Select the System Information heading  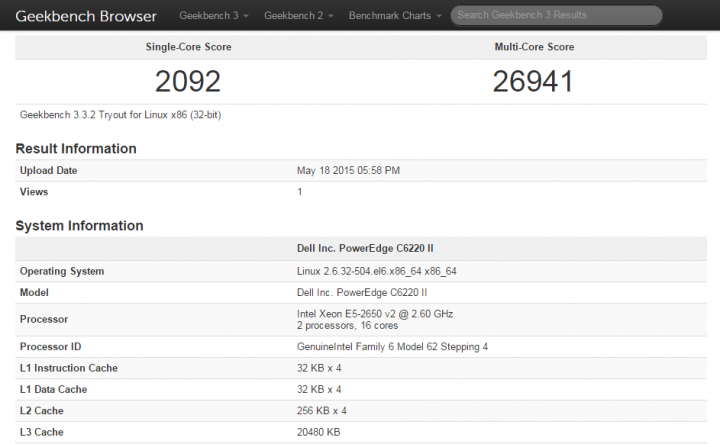pos(79,225)
